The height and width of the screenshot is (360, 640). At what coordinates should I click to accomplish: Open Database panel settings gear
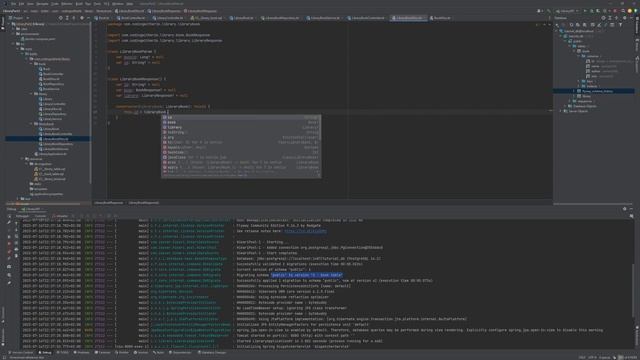(624, 18)
